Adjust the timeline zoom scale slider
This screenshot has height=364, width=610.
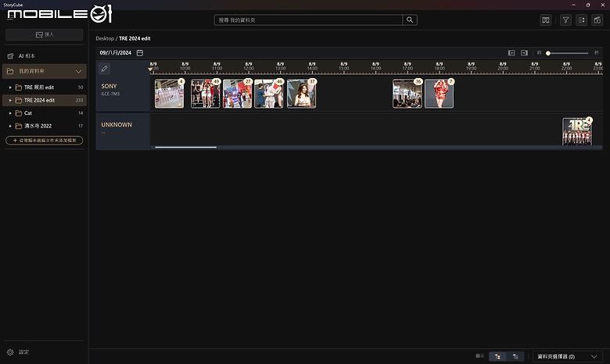pos(567,53)
